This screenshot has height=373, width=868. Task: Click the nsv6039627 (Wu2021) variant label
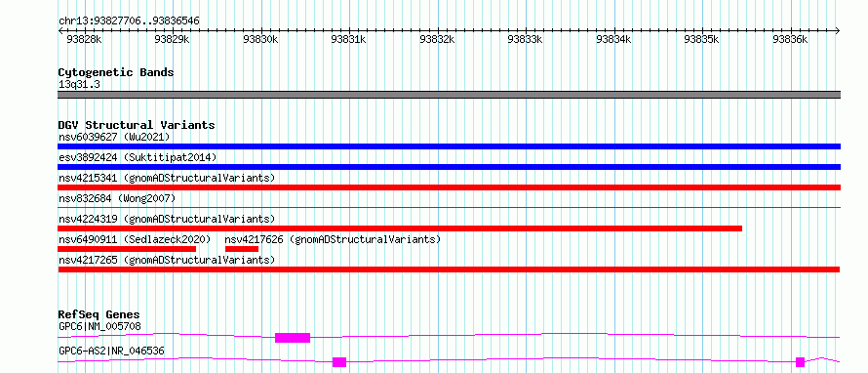(x=114, y=137)
